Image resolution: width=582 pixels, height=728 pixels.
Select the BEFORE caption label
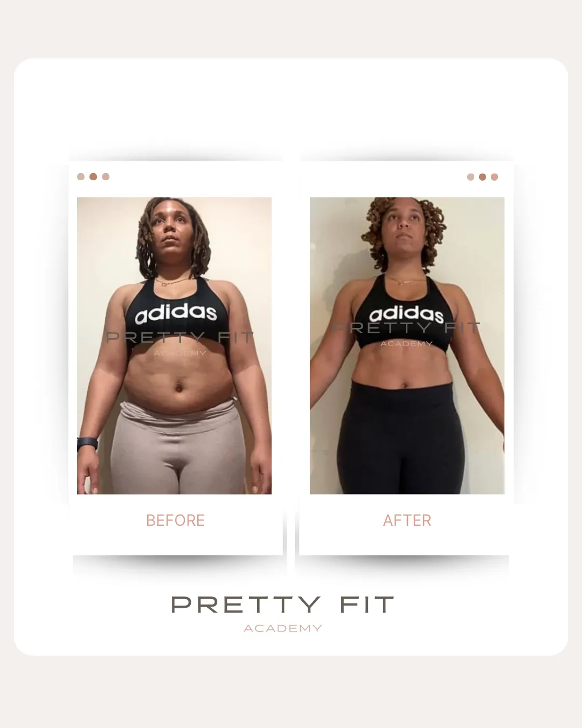[175, 520]
